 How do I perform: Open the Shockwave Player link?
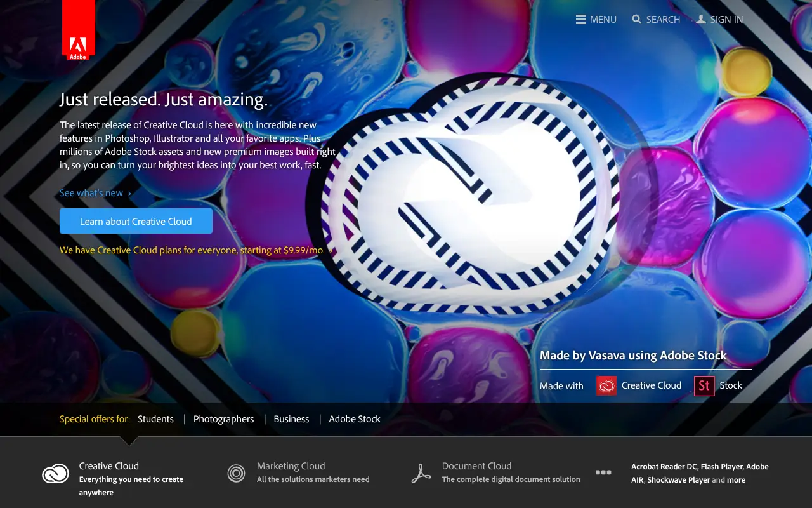click(x=678, y=480)
